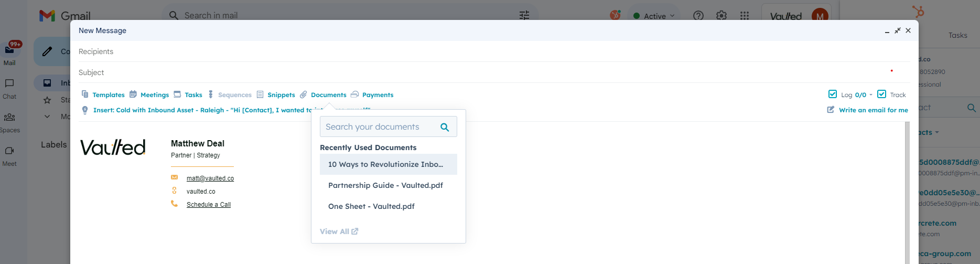Open the contacts dropdown in side panel
The height and width of the screenshot is (264, 980).
tap(929, 132)
